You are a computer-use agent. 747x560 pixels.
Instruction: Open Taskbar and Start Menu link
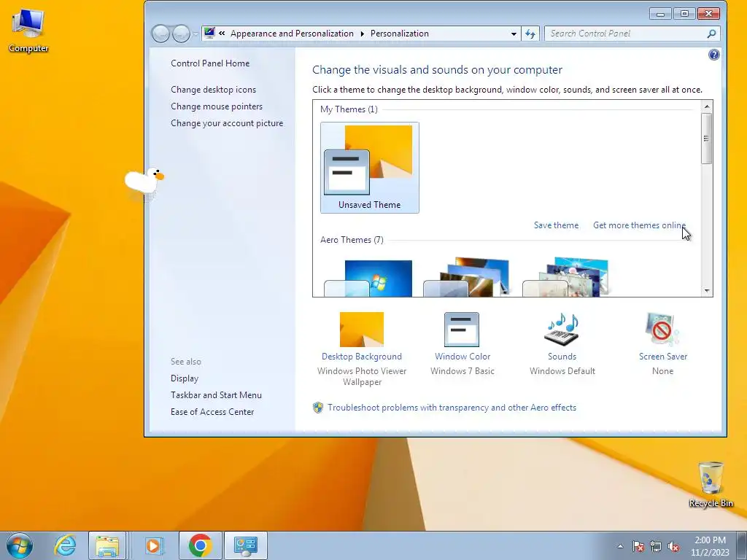click(x=216, y=394)
